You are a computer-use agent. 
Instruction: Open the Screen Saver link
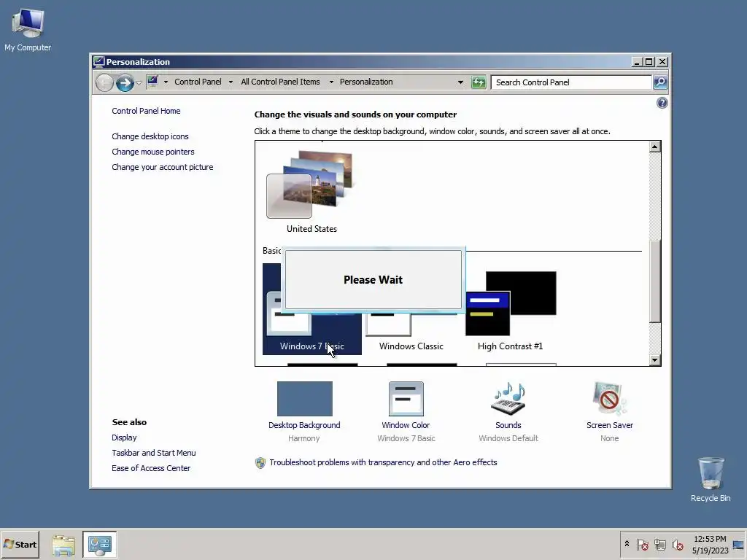point(609,425)
